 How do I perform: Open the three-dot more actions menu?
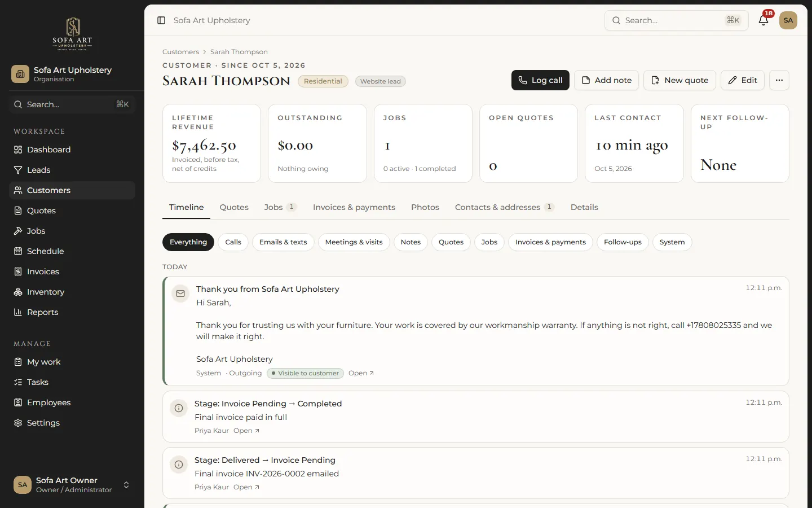pos(779,80)
